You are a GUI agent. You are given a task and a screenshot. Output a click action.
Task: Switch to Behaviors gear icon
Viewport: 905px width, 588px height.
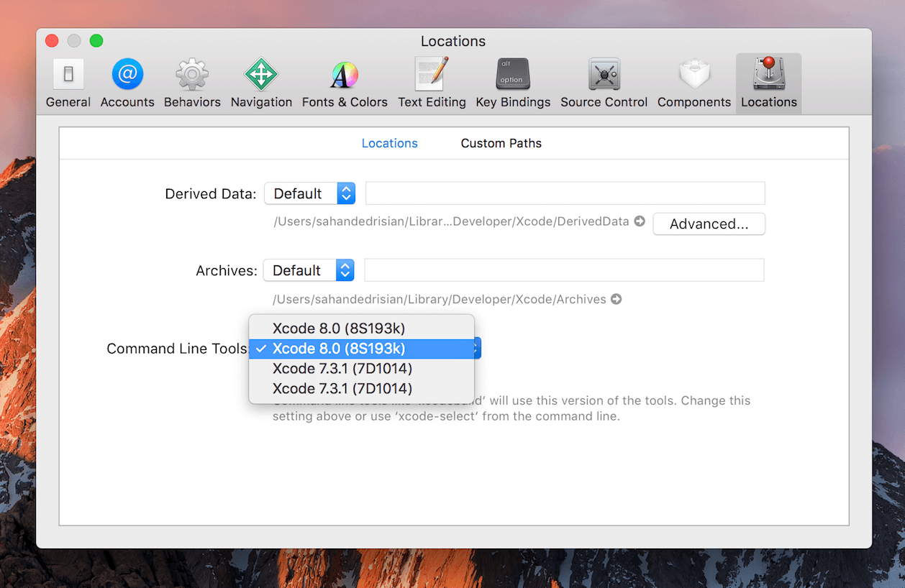192,83
